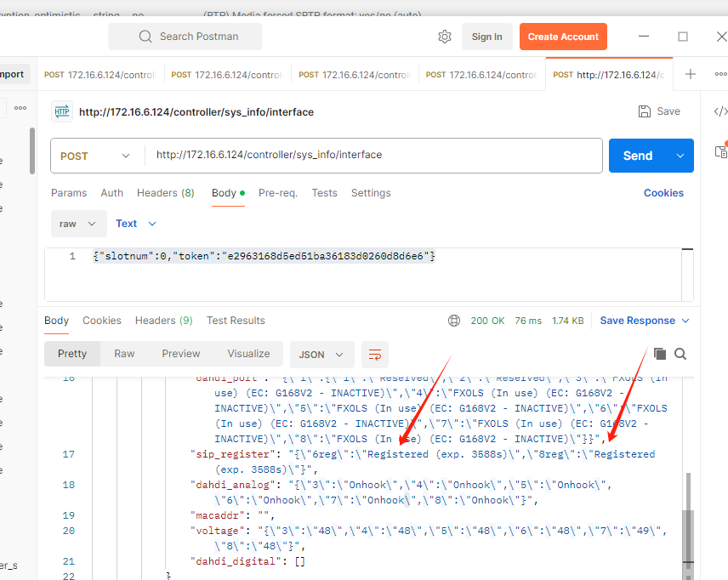
Task: Add a new request tab
Action: point(691,74)
